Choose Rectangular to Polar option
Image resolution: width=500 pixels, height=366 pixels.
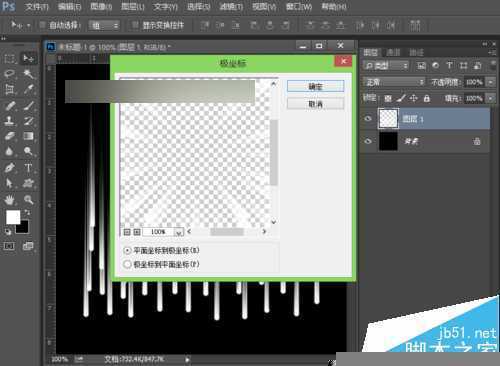click(x=162, y=251)
